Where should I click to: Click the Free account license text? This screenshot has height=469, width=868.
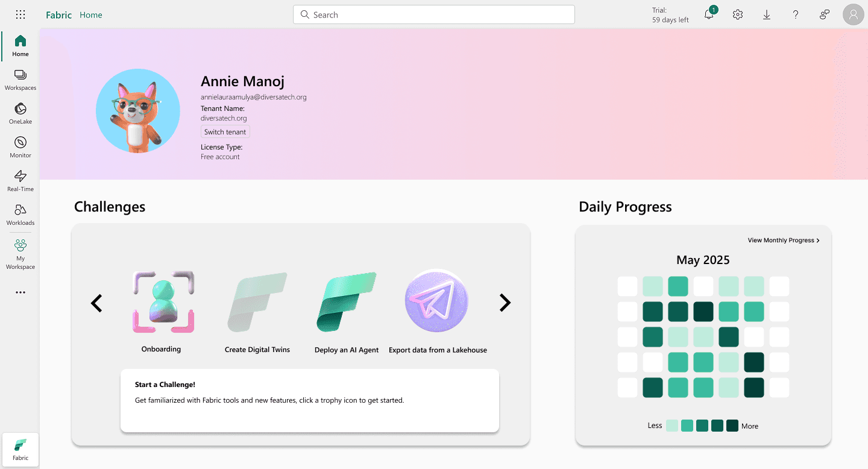coord(220,157)
